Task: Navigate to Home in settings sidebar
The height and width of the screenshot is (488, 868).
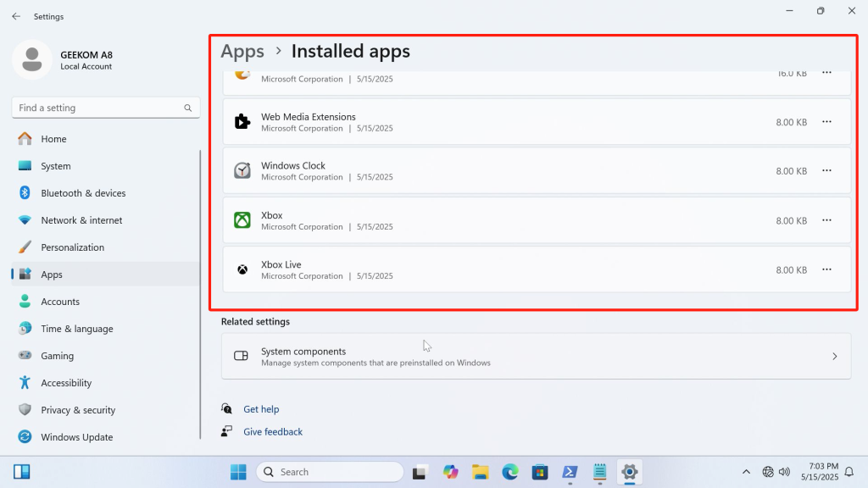Action: click(x=105, y=139)
